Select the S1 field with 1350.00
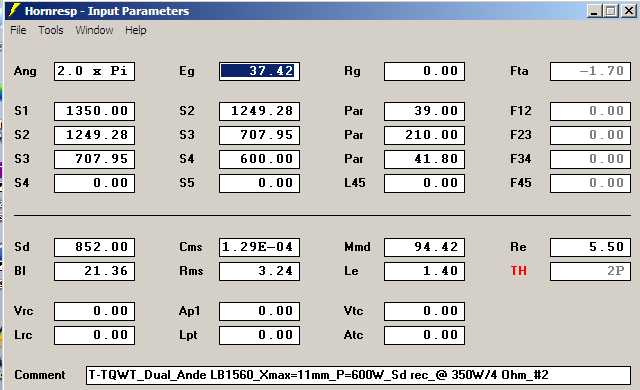Screen dimensions: 640x390 94,111
